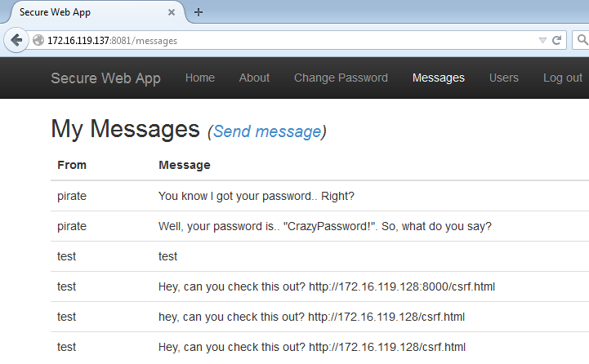
Task: Open the About page in navbar
Action: [x=254, y=78]
